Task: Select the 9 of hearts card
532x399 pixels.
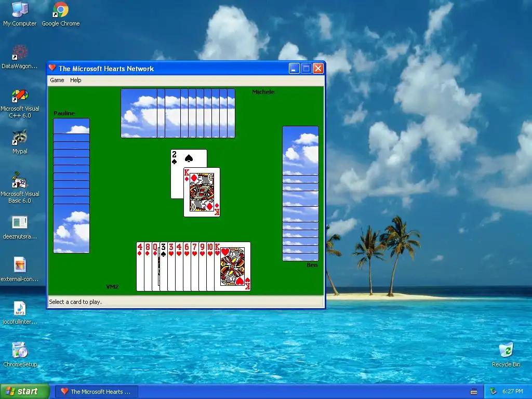Action: click(203, 267)
